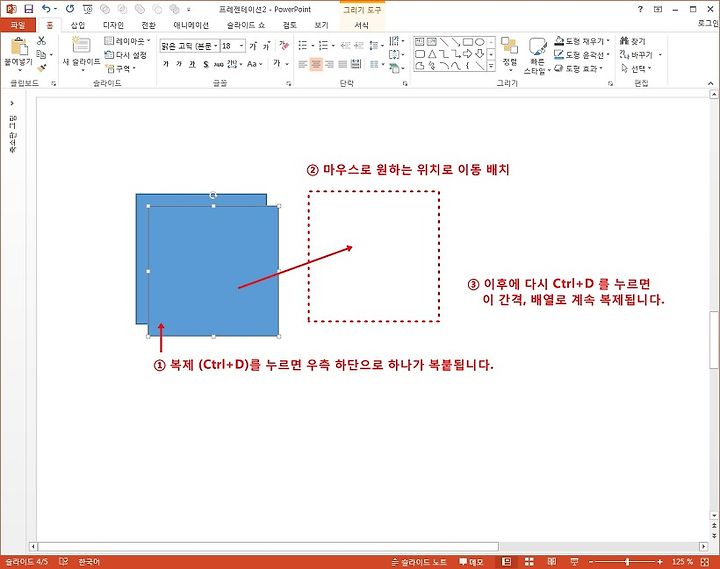Open PowerPoint Help question mark
This screenshot has width=720, height=569.
pyautogui.click(x=640, y=9)
